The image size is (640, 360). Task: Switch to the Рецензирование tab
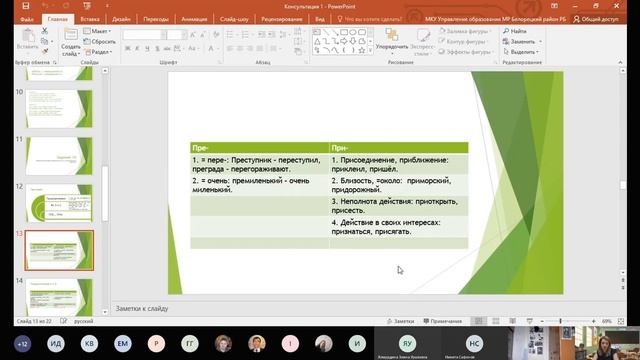tap(282, 19)
